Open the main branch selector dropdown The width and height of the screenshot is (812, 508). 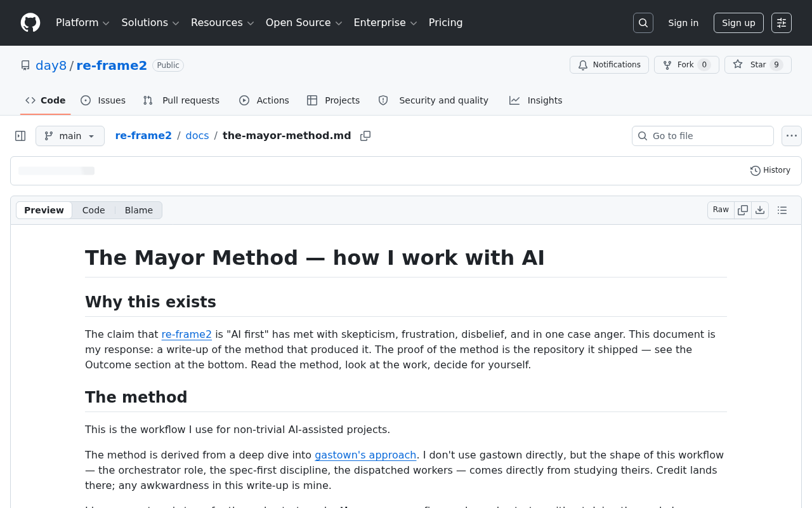coord(70,136)
